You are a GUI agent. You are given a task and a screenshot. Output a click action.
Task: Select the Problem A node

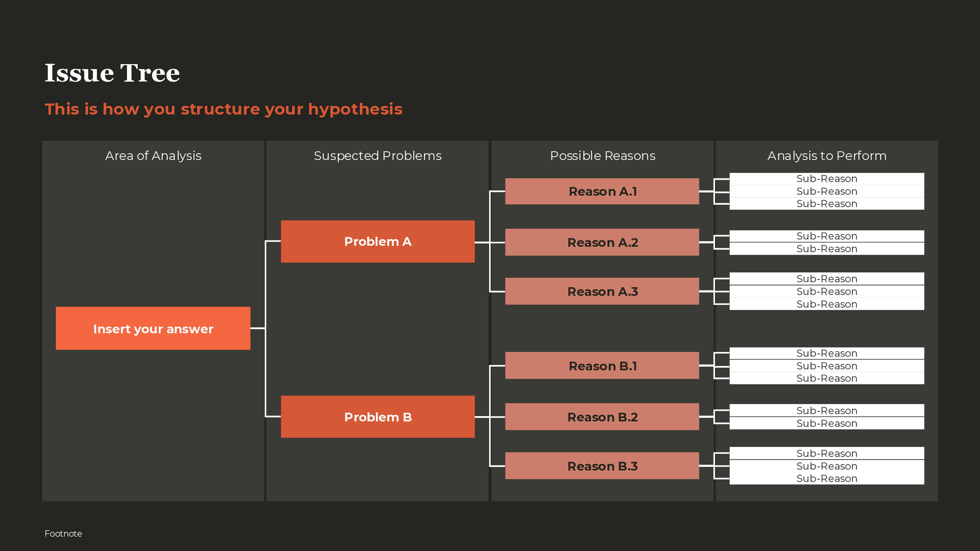coord(377,241)
